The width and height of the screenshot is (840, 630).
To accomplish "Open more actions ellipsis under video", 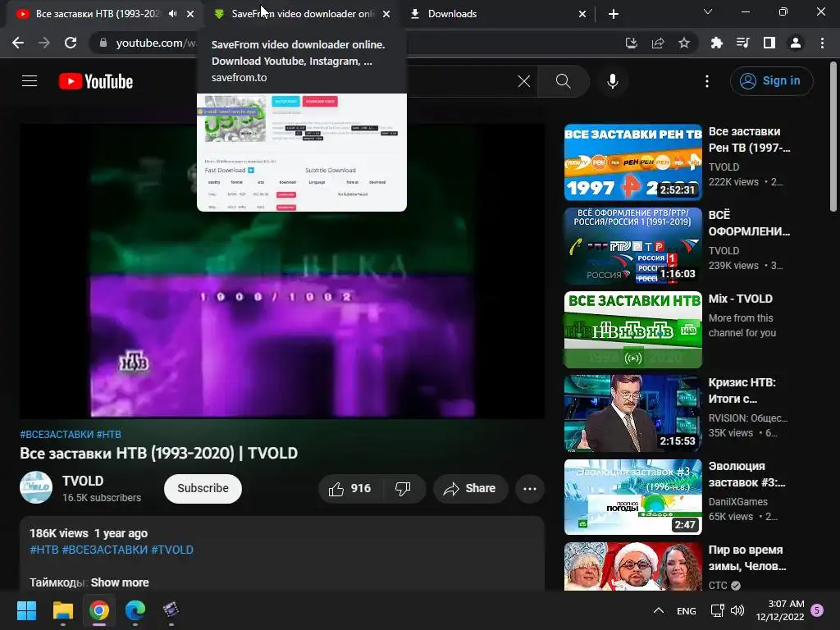I will pos(530,489).
